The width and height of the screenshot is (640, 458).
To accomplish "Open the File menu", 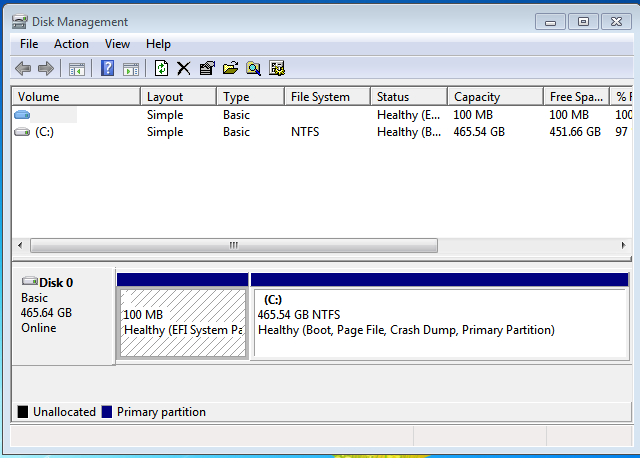I will click(x=29, y=44).
